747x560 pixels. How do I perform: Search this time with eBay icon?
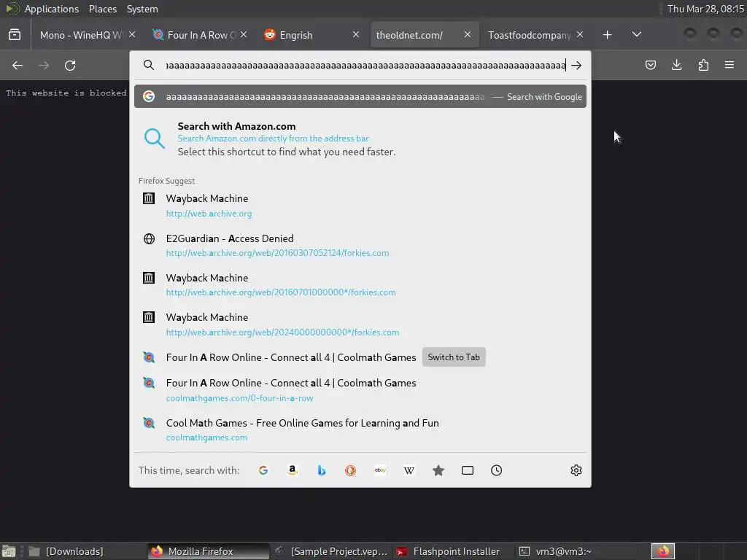pos(380,470)
